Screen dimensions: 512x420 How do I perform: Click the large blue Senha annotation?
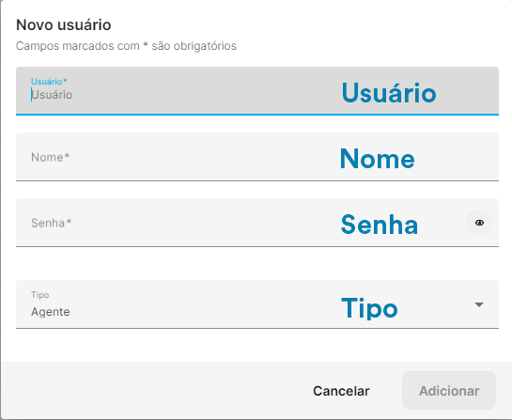[380, 225]
